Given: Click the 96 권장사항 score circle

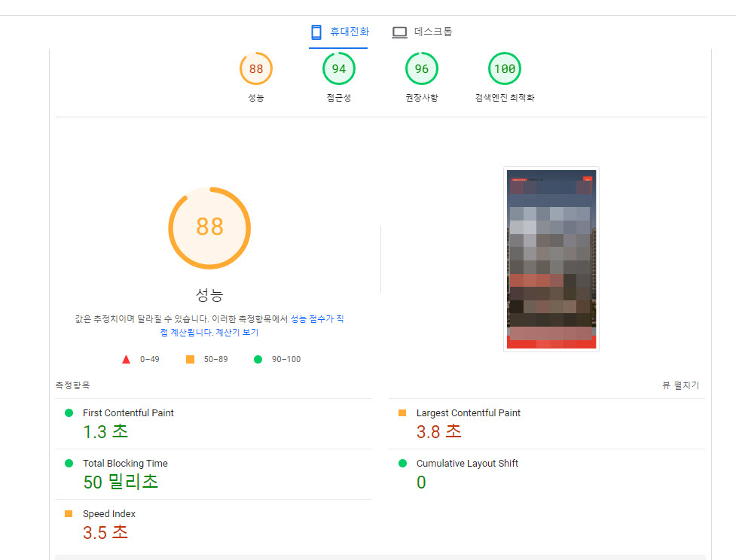Looking at the screenshot, I should pyautogui.click(x=421, y=68).
